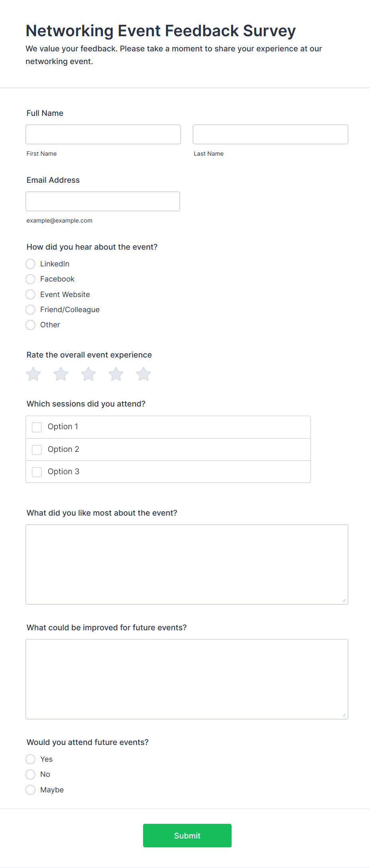Give the event a two-star rating
The width and height of the screenshot is (370, 868).
pos(60,374)
